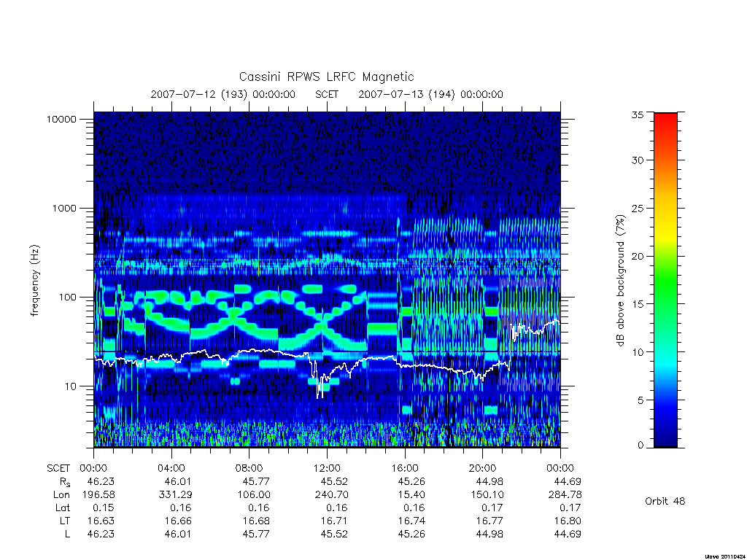Click the 25 color bar tick label
Viewport: 747px width, 560px height.
pos(638,208)
